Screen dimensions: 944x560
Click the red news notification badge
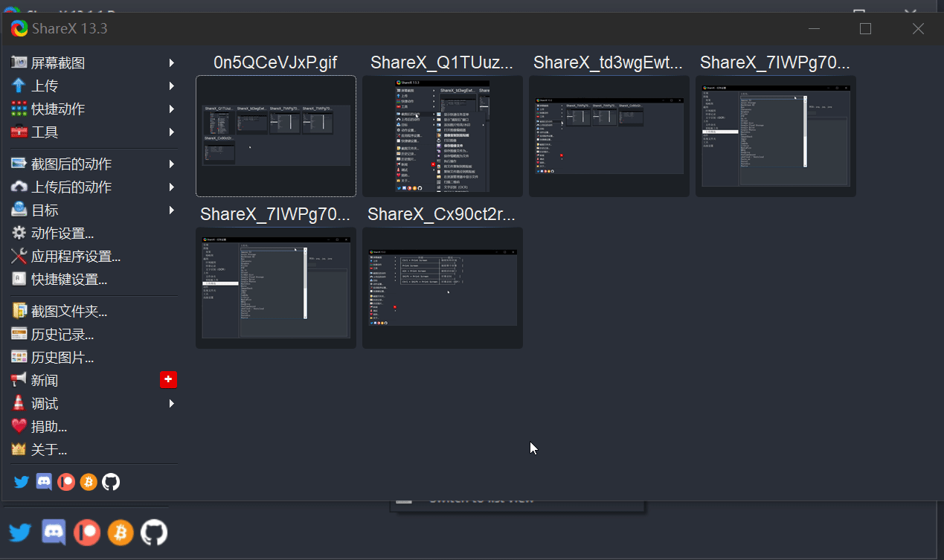(168, 380)
